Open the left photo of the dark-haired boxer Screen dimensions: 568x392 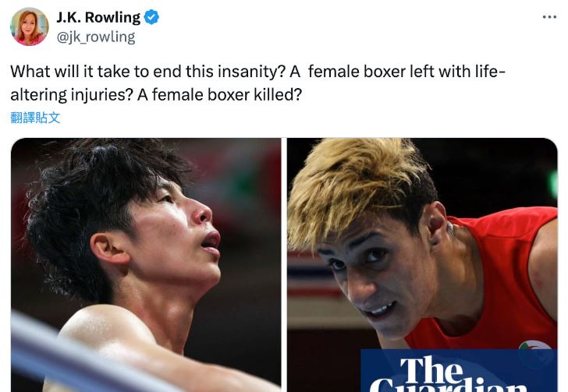[x=146, y=265]
